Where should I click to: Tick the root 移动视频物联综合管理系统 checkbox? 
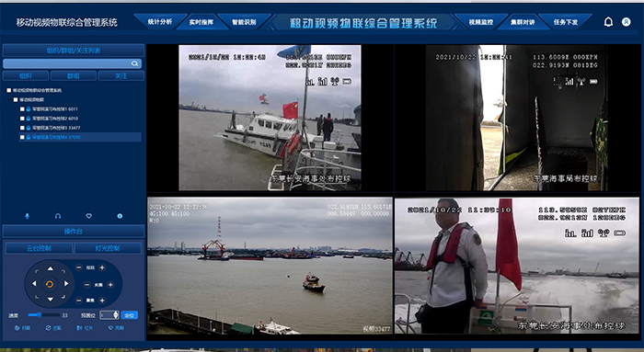coord(8,90)
